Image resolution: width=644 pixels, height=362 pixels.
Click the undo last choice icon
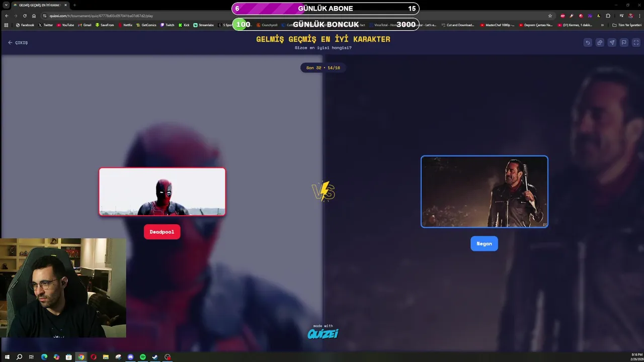click(x=588, y=43)
